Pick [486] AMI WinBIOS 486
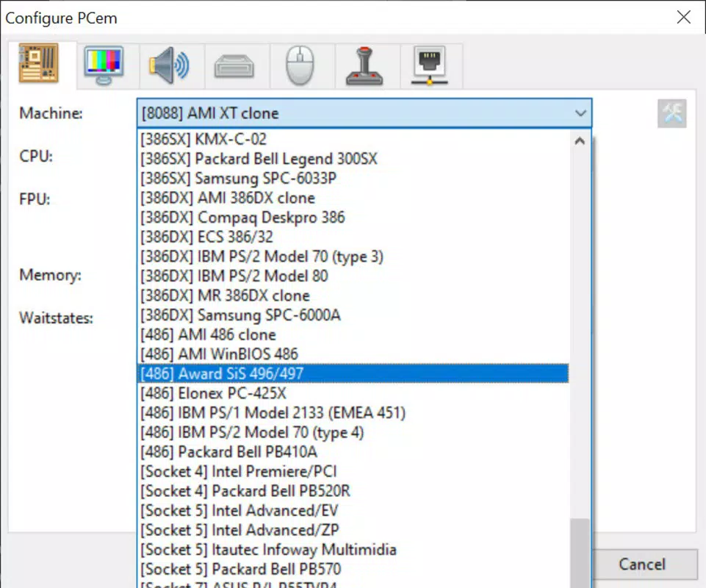706x588 pixels. (x=353, y=354)
